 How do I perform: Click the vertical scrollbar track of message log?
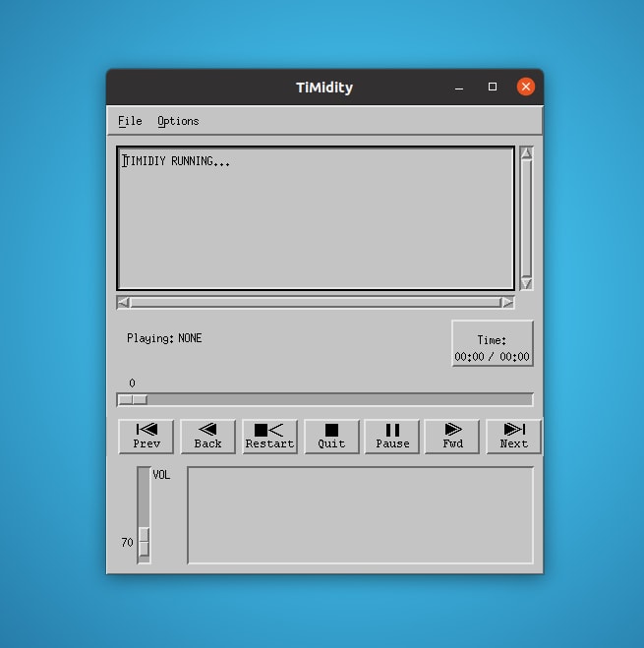click(526, 218)
